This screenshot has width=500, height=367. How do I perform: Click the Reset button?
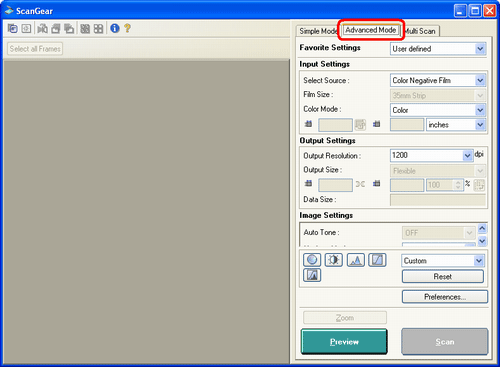click(443, 276)
